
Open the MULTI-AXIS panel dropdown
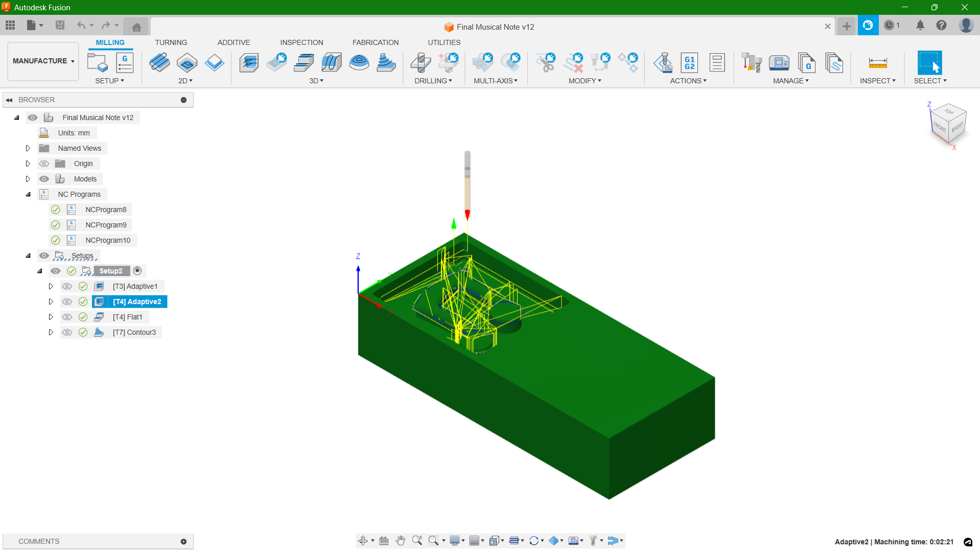(x=496, y=81)
